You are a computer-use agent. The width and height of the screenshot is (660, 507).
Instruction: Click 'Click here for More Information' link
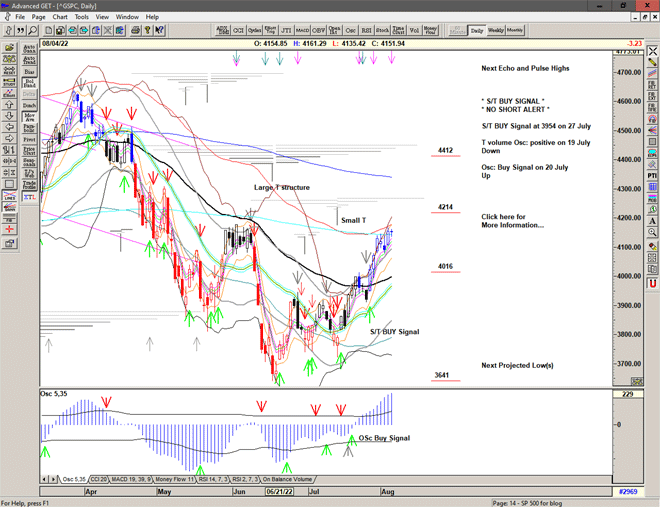pyautogui.click(x=512, y=221)
